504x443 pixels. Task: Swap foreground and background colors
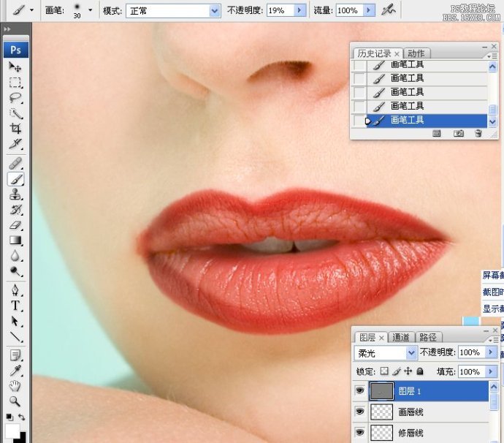21,417
